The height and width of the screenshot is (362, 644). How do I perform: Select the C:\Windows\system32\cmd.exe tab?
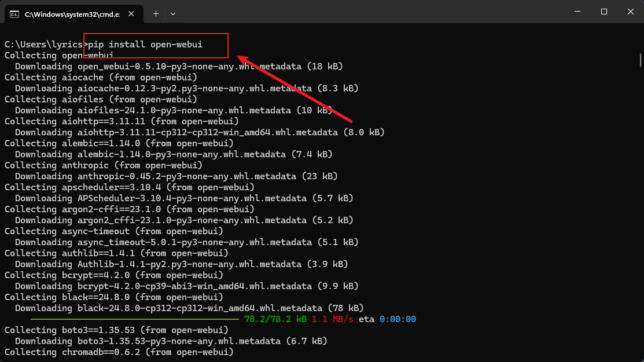74,14
